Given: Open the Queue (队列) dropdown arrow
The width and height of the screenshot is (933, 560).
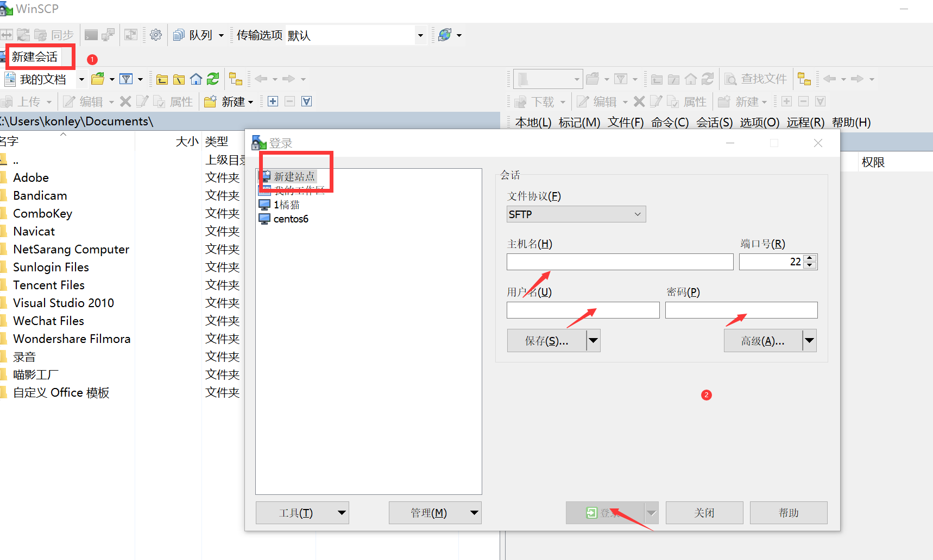Looking at the screenshot, I should pyautogui.click(x=221, y=35).
